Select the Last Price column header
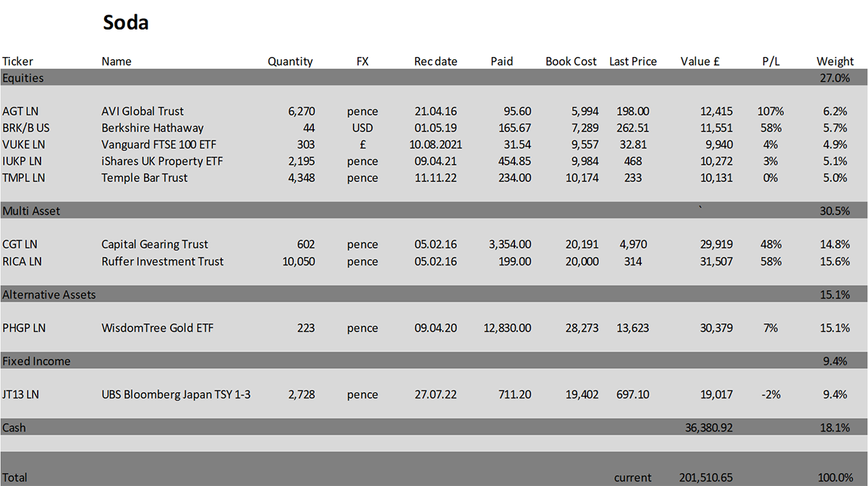The width and height of the screenshot is (868, 486). 633,61
